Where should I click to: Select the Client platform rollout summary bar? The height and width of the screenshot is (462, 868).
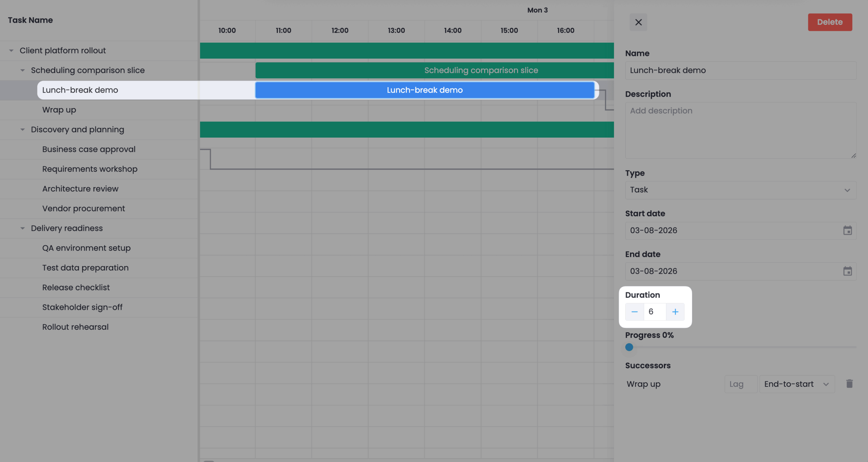[407, 51]
